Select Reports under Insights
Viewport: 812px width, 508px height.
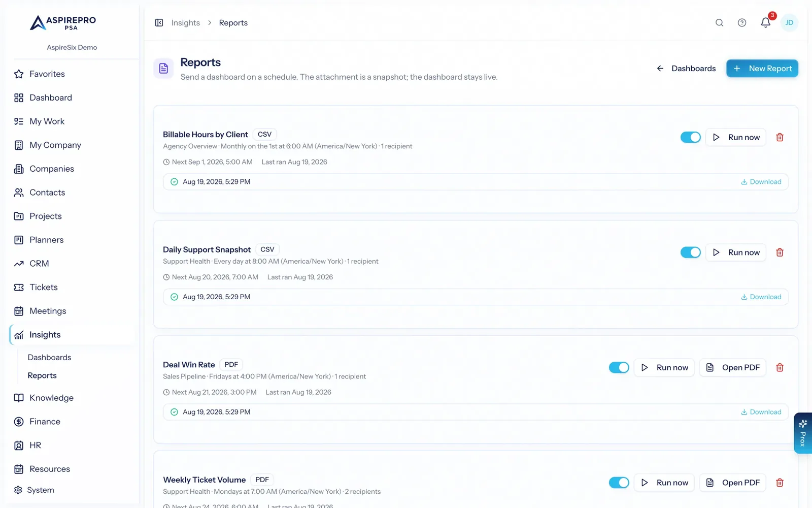click(x=42, y=376)
